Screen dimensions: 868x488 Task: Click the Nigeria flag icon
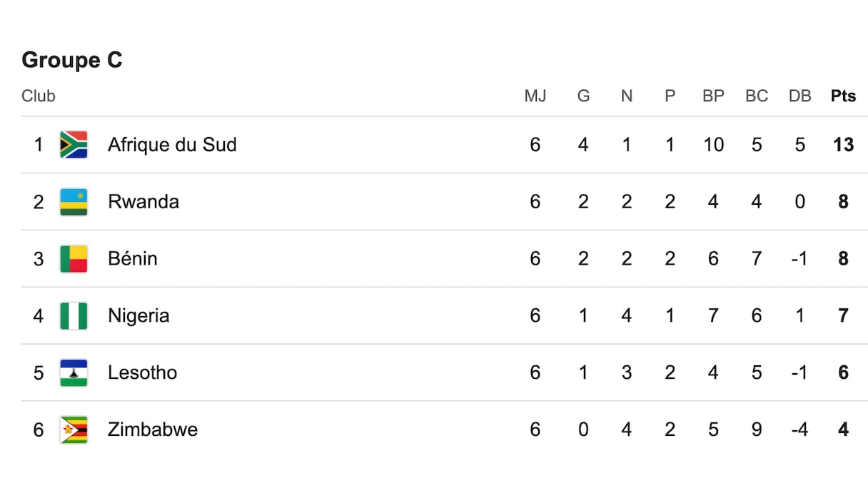(74, 316)
